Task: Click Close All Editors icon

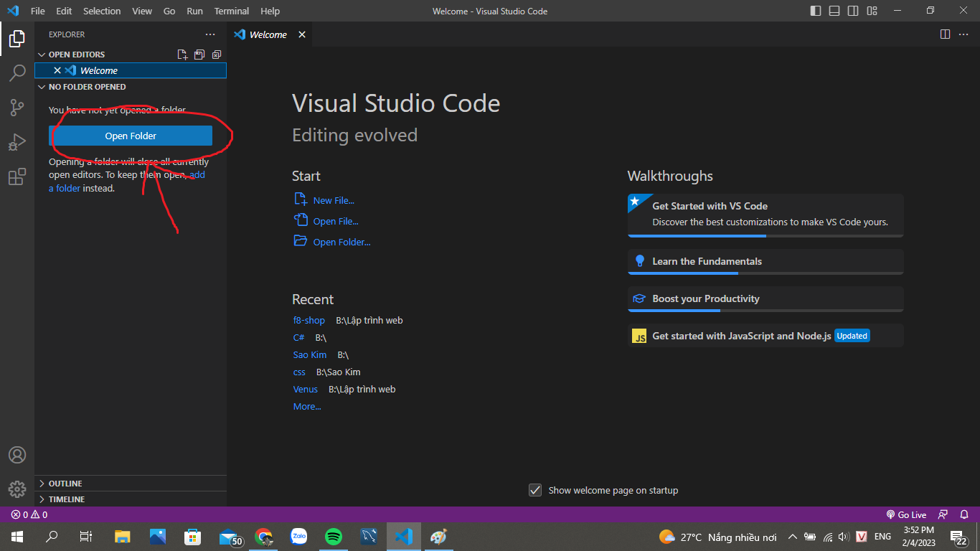Action: [x=217, y=55]
